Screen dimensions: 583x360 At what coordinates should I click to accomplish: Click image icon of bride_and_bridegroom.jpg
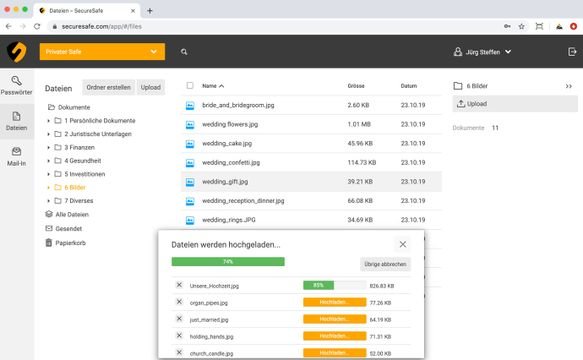[x=190, y=106]
